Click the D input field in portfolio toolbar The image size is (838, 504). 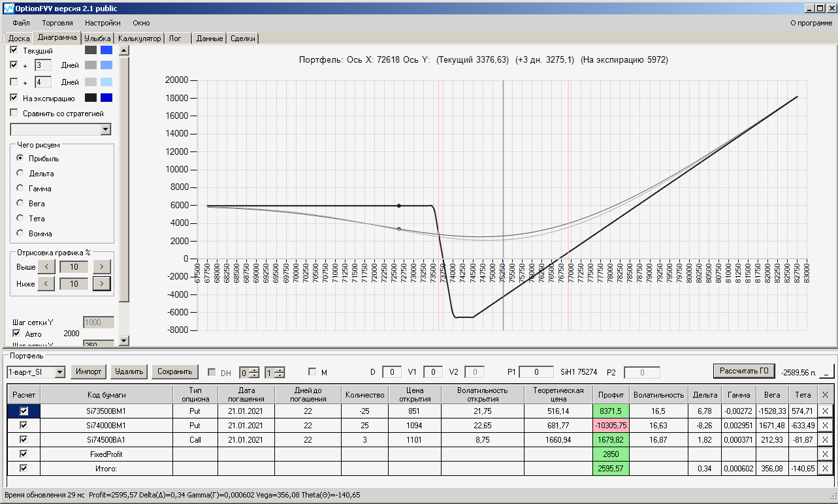(x=392, y=372)
